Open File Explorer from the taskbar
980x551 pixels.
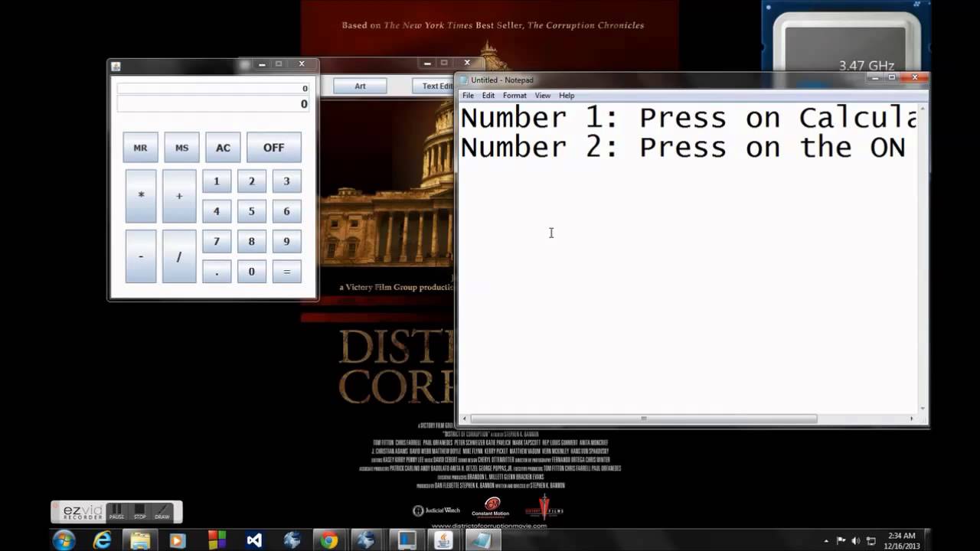[x=140, y=540]
